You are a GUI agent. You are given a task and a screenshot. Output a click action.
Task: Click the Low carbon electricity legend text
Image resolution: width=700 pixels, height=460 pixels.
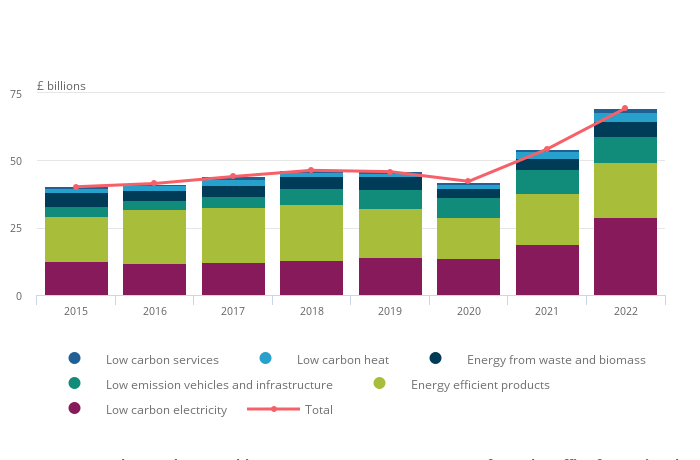[166, 410]
